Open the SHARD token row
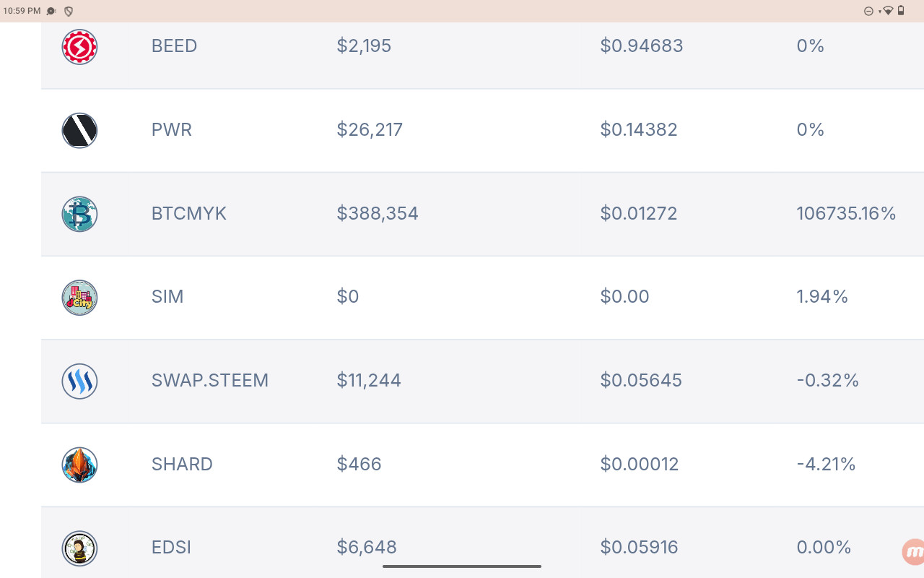Image resolution: width=924 pixels, height=578 pixels. [182, 465]
